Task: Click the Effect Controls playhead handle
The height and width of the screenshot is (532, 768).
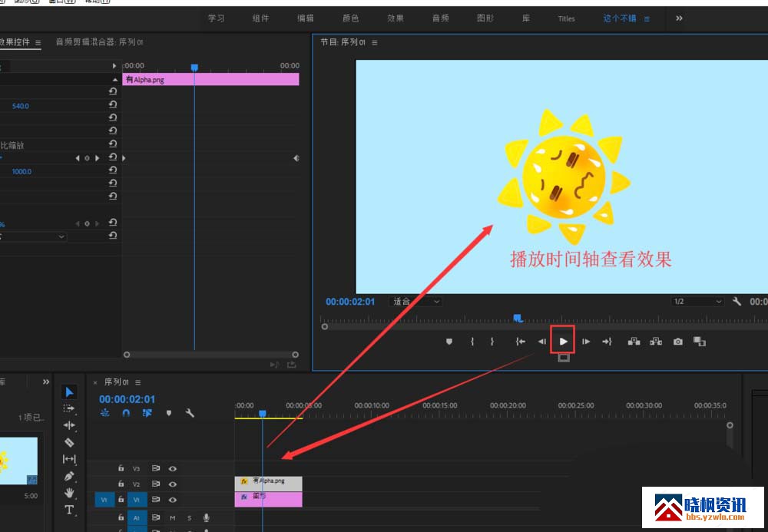Action: click(194, 68)
